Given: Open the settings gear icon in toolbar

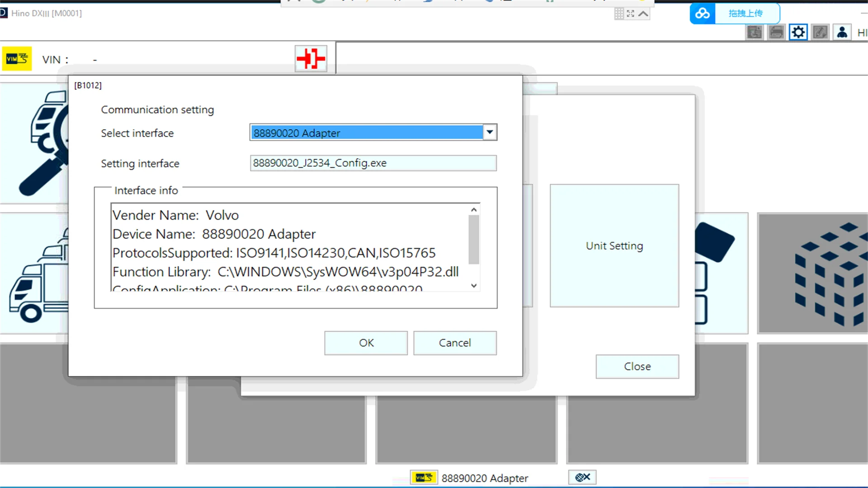Looking at the screenshot, I should (798, 32).
